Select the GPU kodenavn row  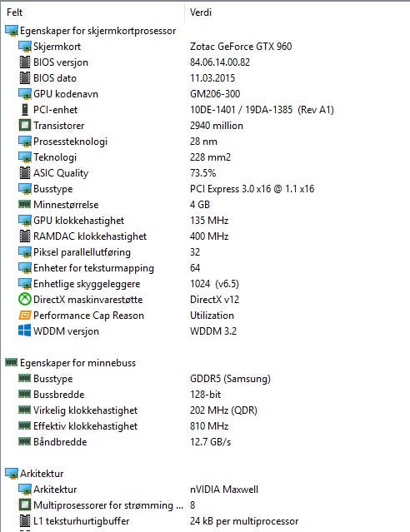(x=205, y=93)
